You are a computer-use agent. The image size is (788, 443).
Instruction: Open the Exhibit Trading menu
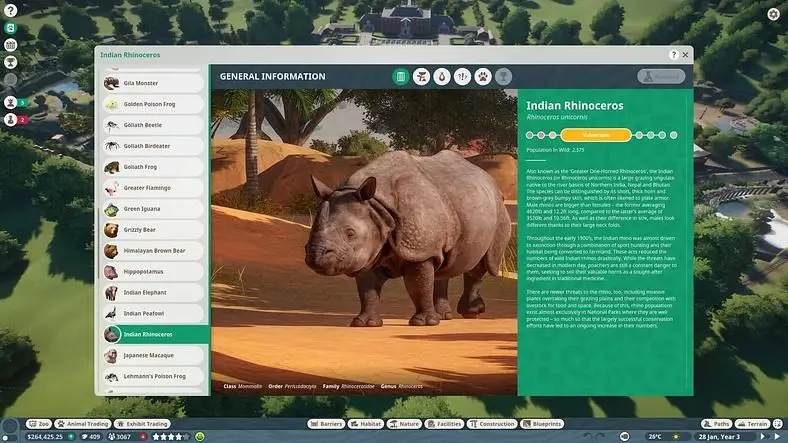(142, 424)
